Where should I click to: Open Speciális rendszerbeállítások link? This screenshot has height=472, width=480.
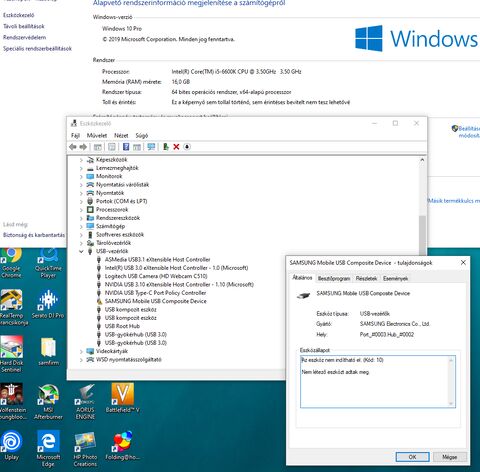(x=37, y=48)
